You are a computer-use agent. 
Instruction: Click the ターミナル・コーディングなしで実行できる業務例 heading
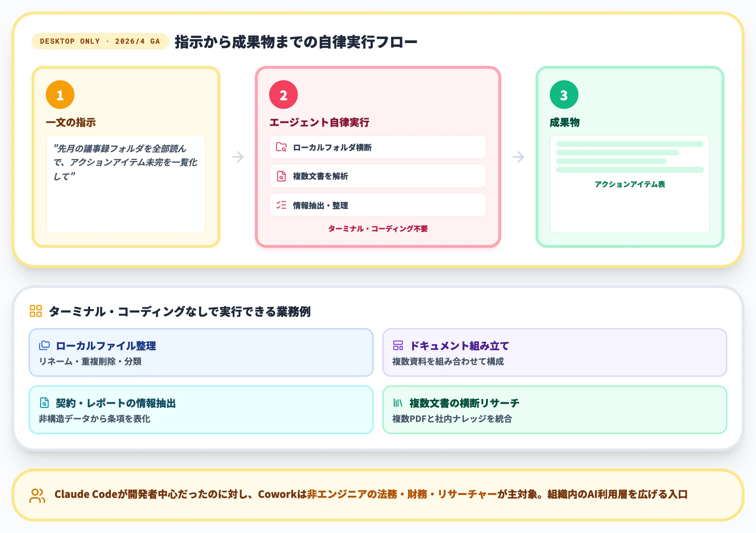click(179, 311)
